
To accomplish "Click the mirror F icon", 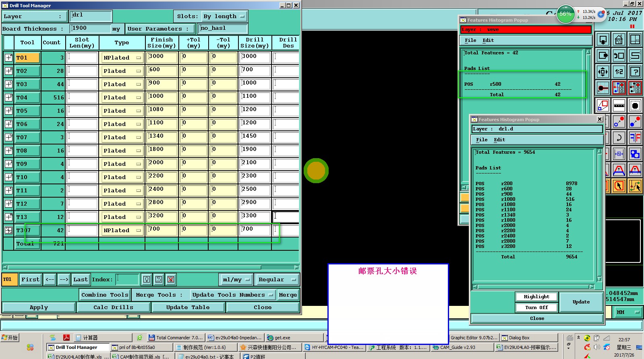I will coord(635,138).
